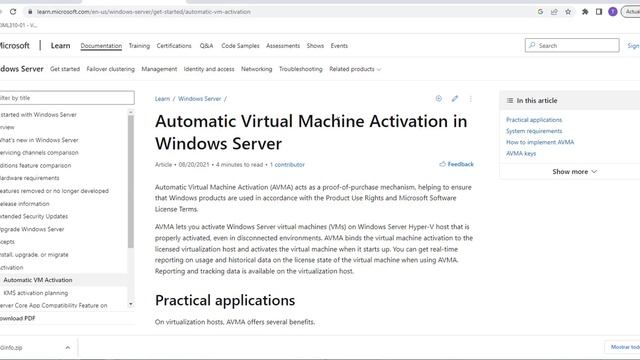
Task: Click the share page icon in address bar
Action: 554,12
